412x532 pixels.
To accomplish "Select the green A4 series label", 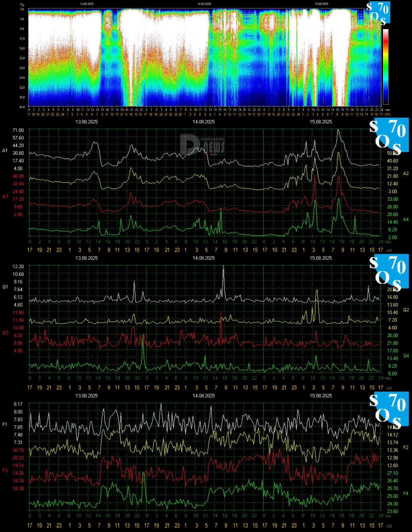I will coord(406,219).
